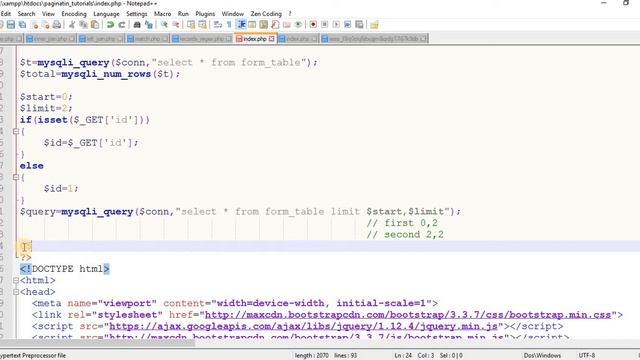Click the Zoom Out toolbar icon
Screen dimensions: 640x360
pyautogui.click(x=176, y=25)
